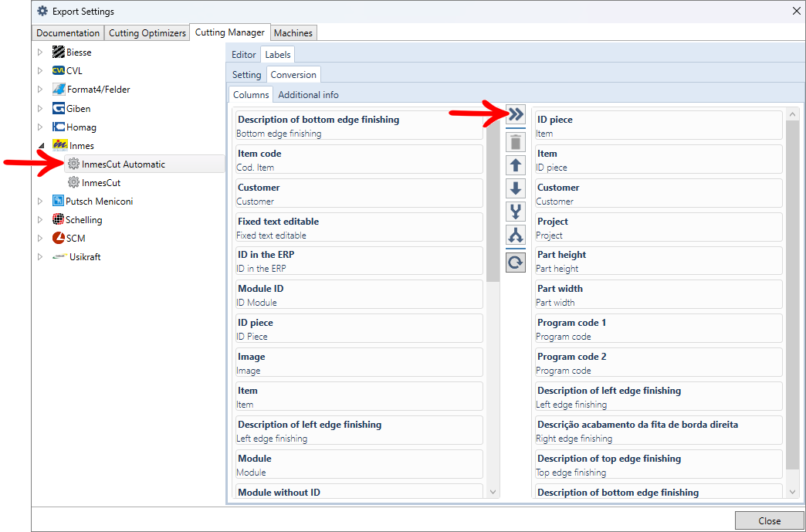The width and height of the screenshot is (806, 532).
Task: Select the CVL logo icon
Action: point(58,70)
